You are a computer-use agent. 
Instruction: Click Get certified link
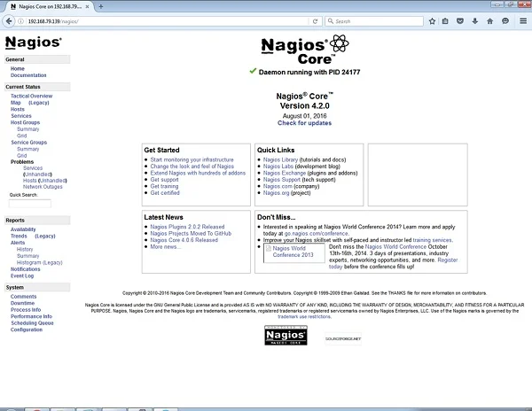165,193
